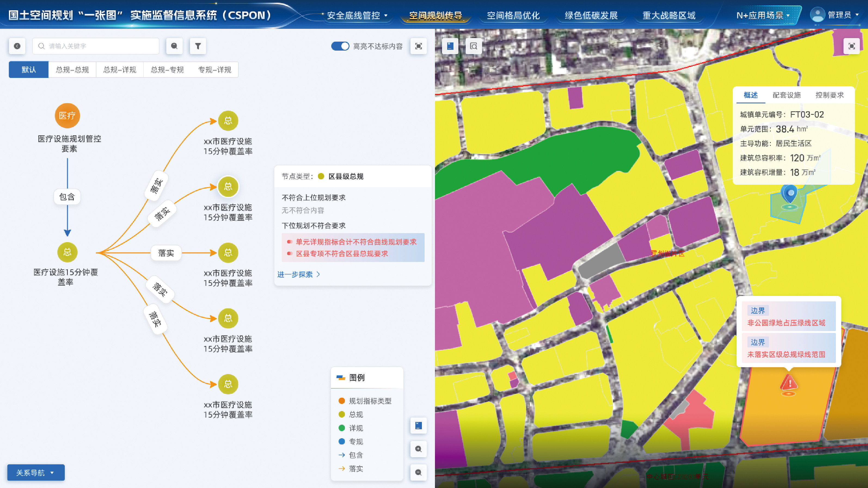Toggle 高亮不达标内容 switch
The height and width of the screenshot is (488, 868).
[340, 46]
